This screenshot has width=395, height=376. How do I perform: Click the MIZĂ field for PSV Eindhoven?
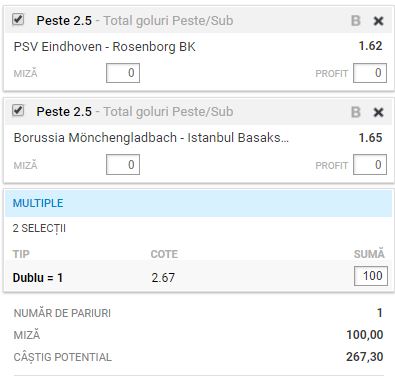(123, 73)
